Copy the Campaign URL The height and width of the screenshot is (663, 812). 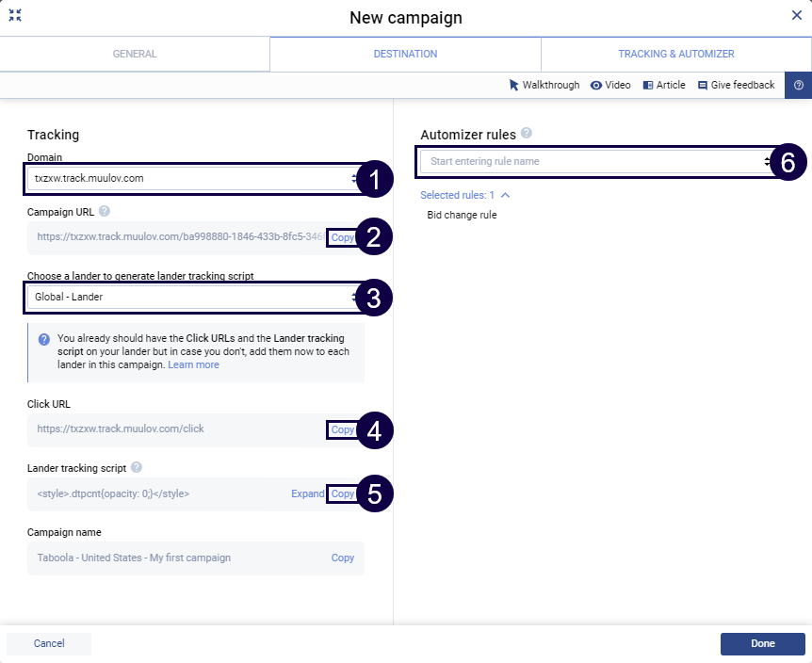(x=343, y=237)
